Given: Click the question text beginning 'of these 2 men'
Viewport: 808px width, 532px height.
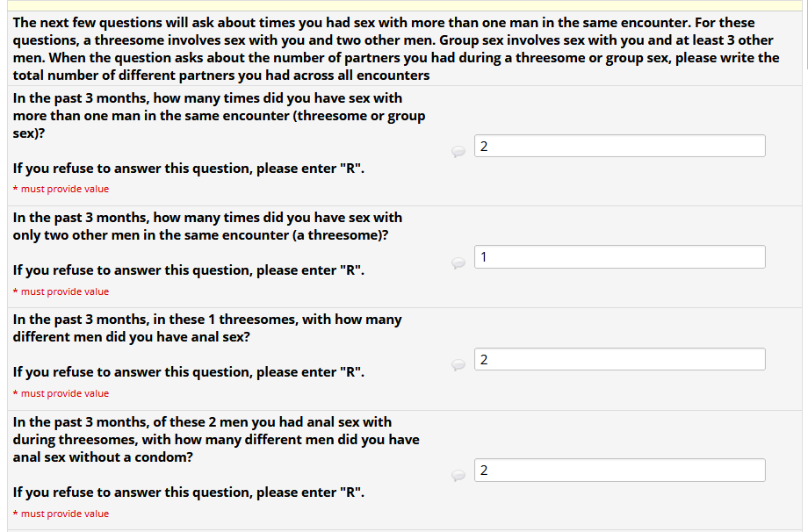Looking at the screenshot, I should (215, 440).
